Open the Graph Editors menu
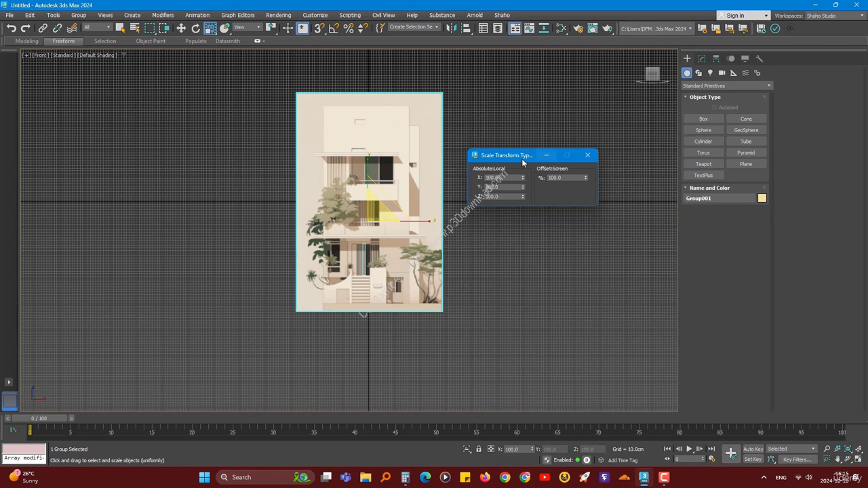Screen dimensions: 868x488 [x=238, y=15]
